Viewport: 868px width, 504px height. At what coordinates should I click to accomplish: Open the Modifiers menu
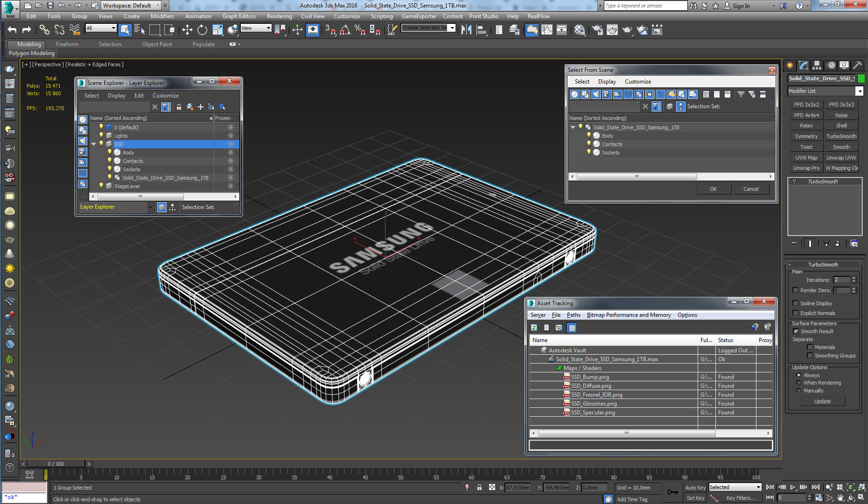coord(162,16)
